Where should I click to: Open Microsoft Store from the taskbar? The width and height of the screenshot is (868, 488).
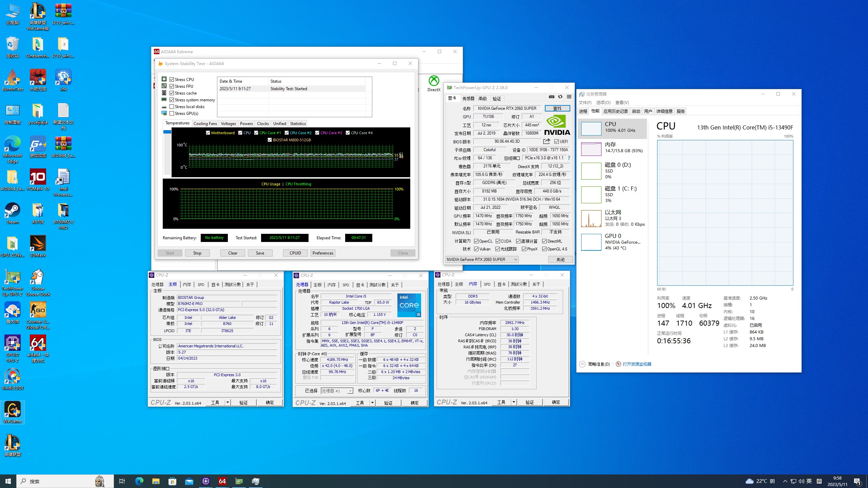click(x=172, y=481)
